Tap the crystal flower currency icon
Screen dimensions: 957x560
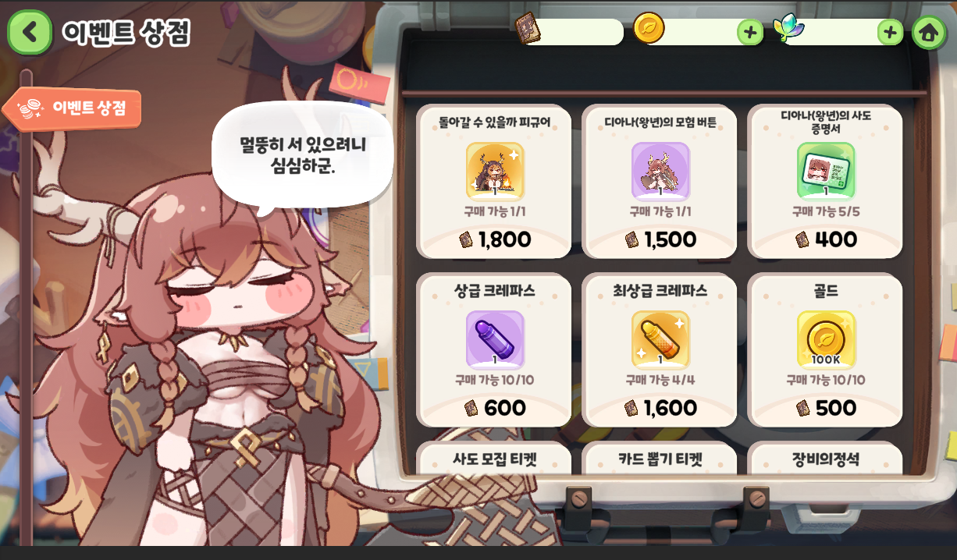[788, 28]
